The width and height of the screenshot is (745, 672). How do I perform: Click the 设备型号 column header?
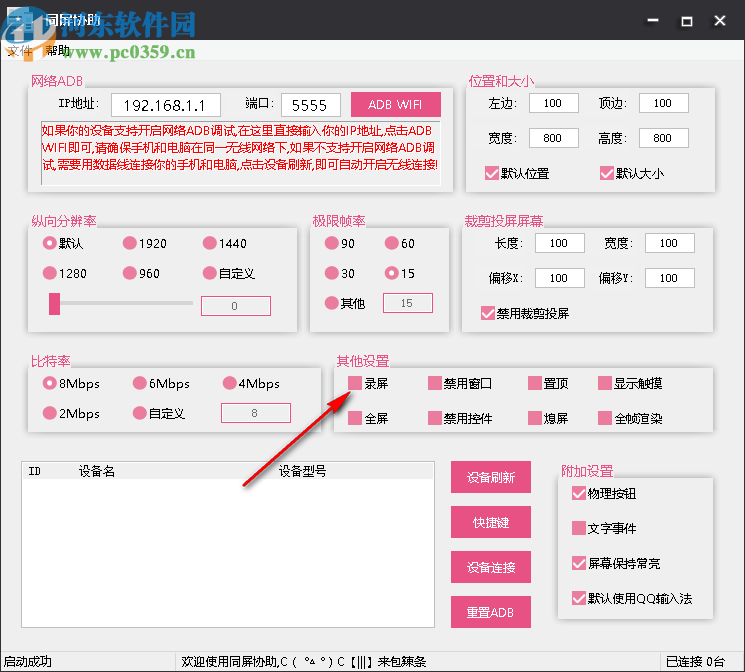tap(302, 471)
